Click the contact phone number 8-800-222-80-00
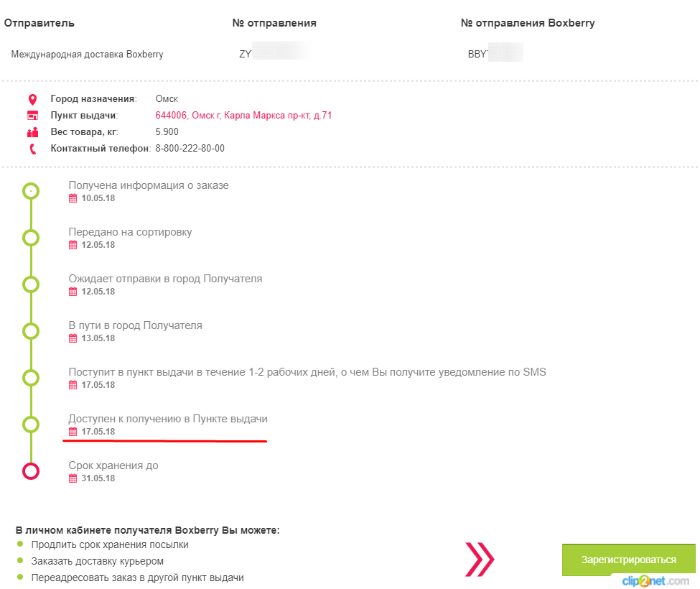Viewport: 700px width, 589px height. point(190,149)
